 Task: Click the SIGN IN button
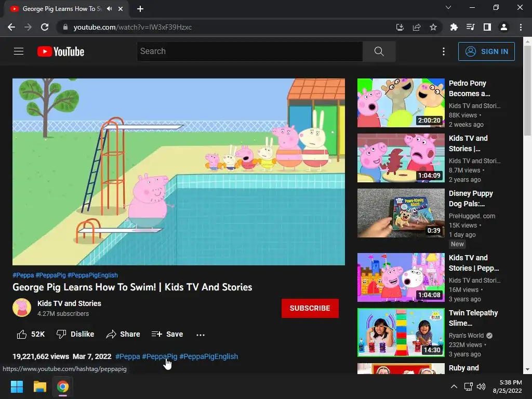(x=486, y=51)
